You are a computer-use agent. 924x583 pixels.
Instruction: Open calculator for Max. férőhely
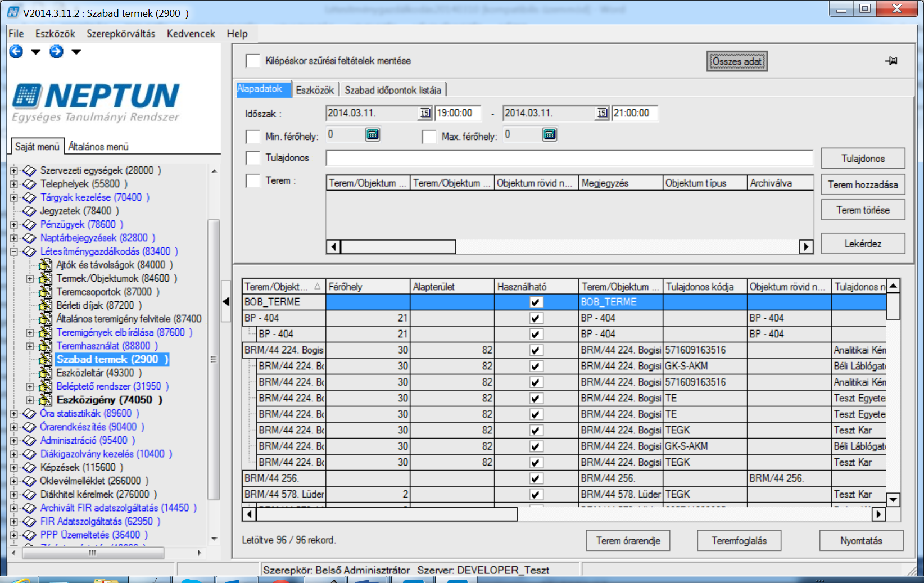pyautogui.click(x=550, y=134)
